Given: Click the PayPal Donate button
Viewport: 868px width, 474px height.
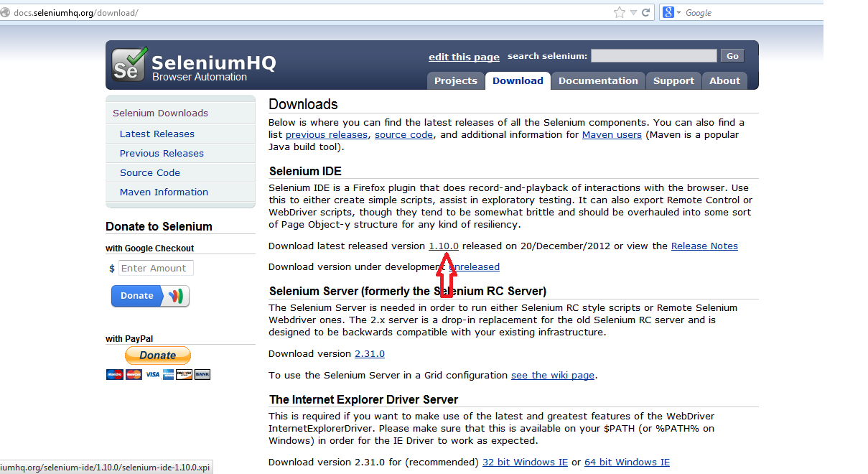Looking at the screenshot, I should tap(158, 355).
